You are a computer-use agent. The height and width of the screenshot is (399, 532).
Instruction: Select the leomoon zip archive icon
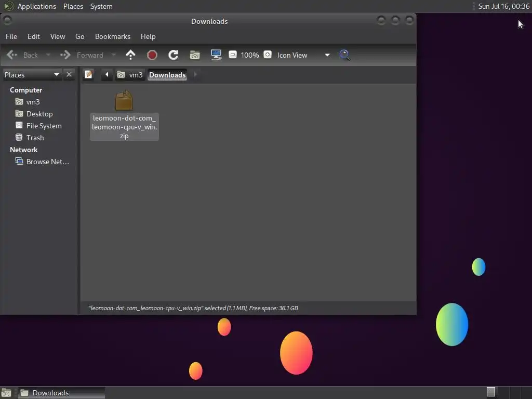pyautogui.click(x=124, y=100)
